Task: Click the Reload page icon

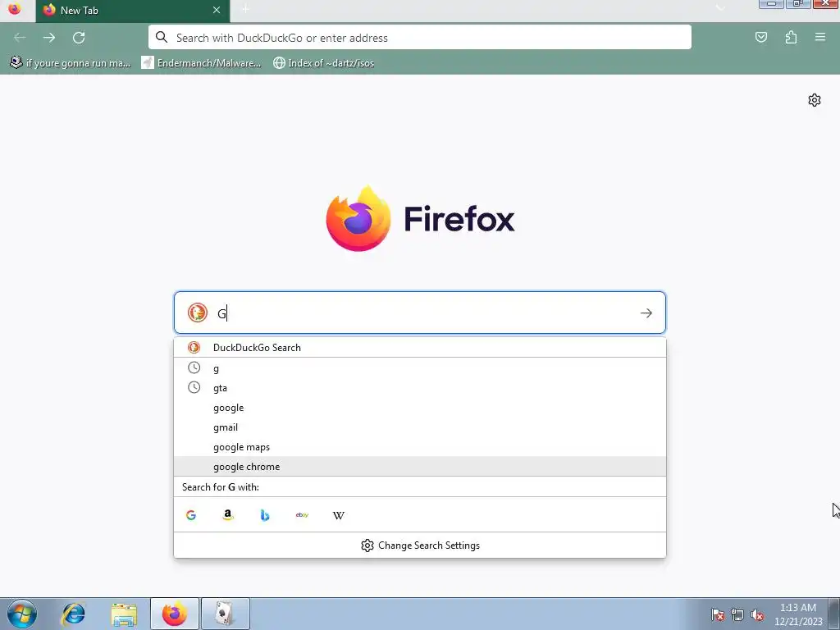Action: pyautogui.click(x=79, y=38)
